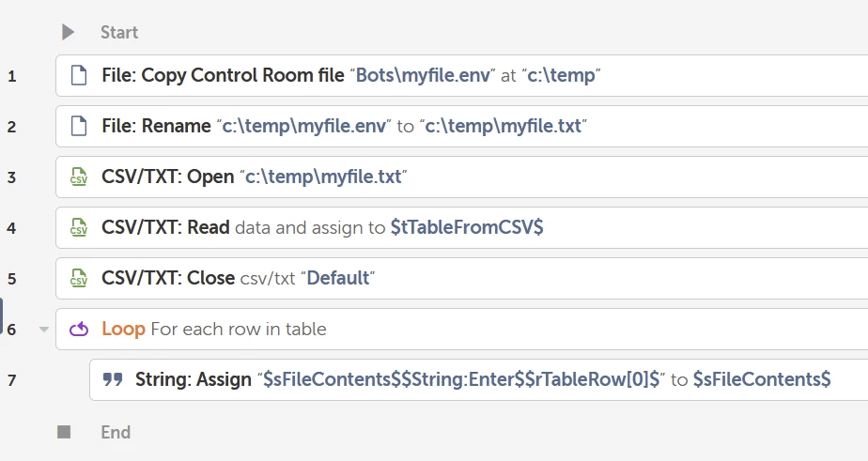Screen dimensions: 868x461
Task: Click line number 1 in the gutter
Action: [11, 75]
